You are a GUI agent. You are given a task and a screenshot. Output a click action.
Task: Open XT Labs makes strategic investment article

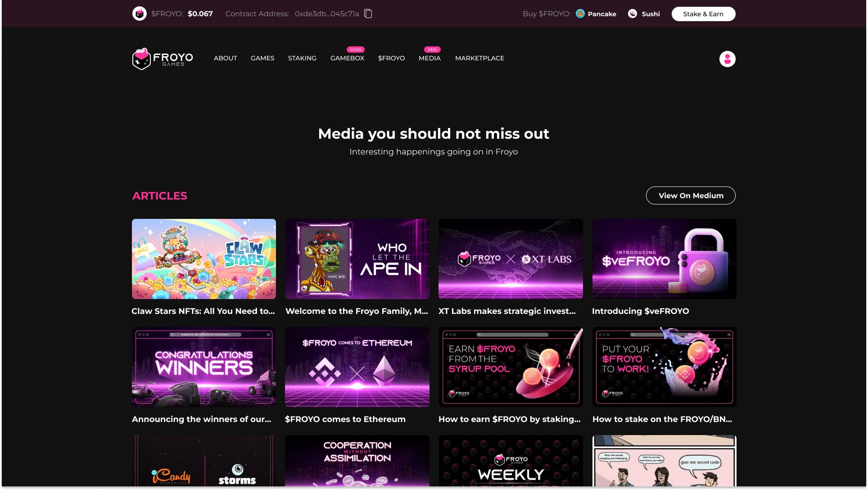506,311
